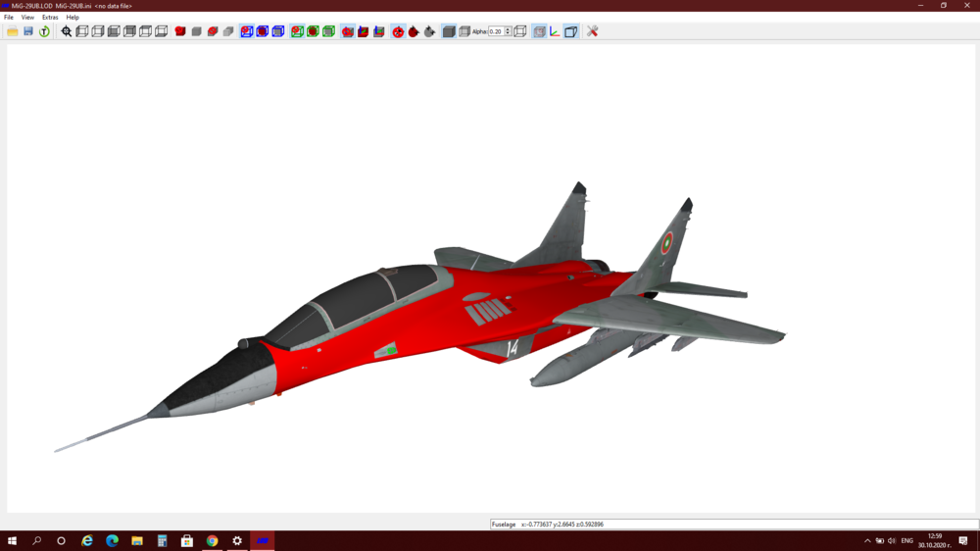Select the last of six wireframe cube view presets
Viewport: 980px width, 551px height.
pos(162,31)
